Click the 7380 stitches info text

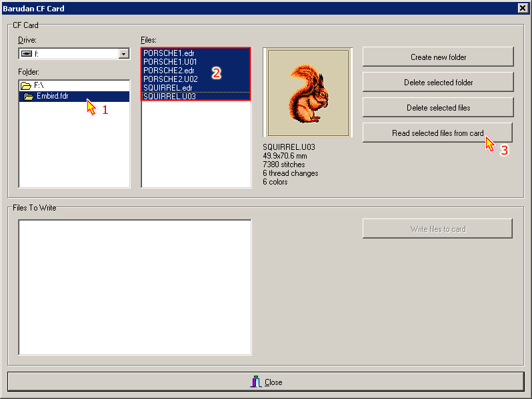tap(284, 165)
